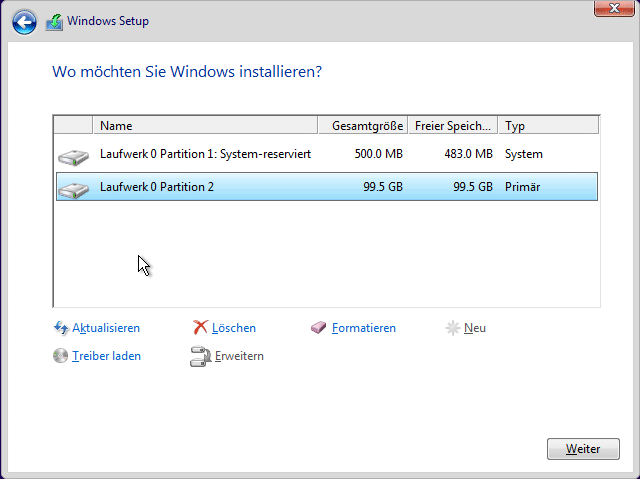The height and width of the screenshot is (479, 640).
Task: Click the drive icon for Partition 1
Action: point(73,157)
